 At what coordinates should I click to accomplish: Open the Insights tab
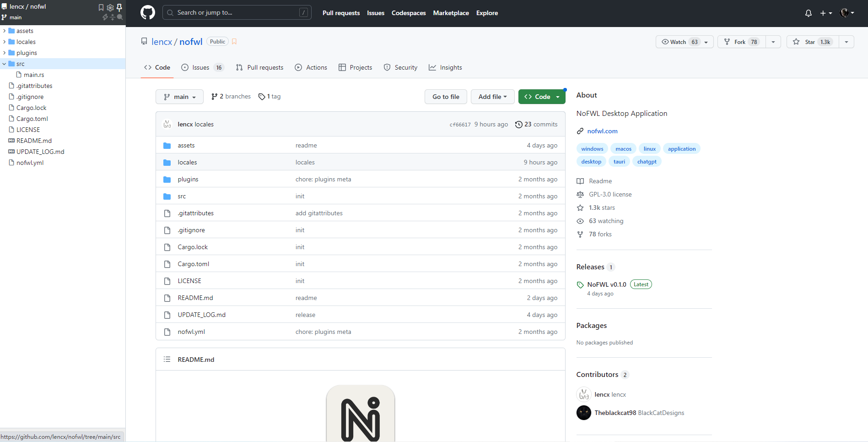(x=445, y=67)
